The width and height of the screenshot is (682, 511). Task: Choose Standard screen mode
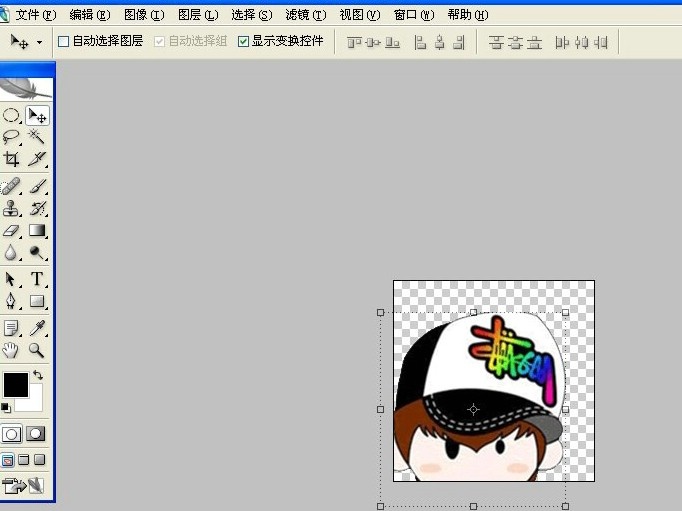tap(7, 460)
